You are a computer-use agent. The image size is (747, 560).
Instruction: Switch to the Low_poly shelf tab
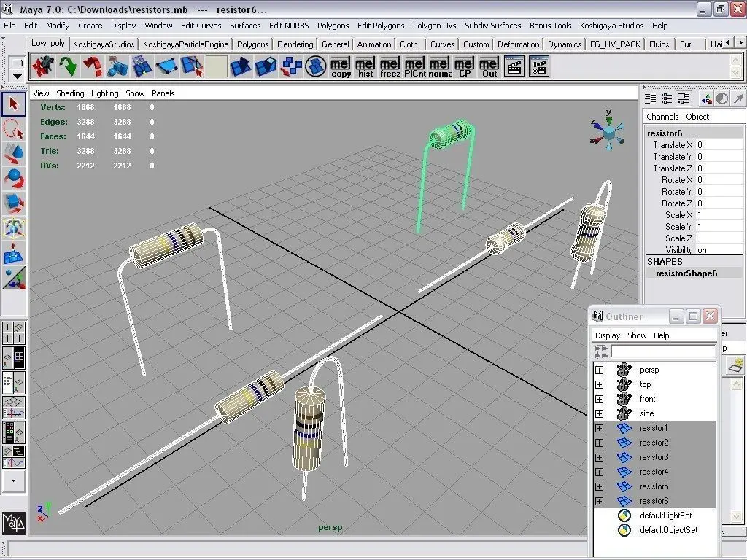tap(47, 43)
